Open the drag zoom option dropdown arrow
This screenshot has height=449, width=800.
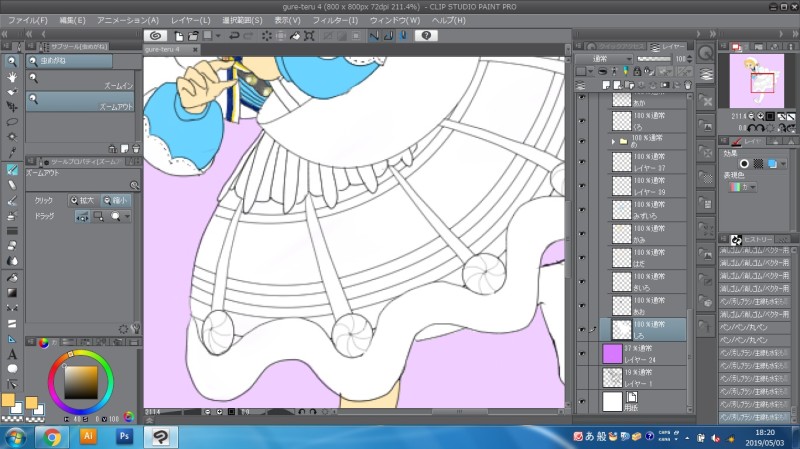(127, 216)
